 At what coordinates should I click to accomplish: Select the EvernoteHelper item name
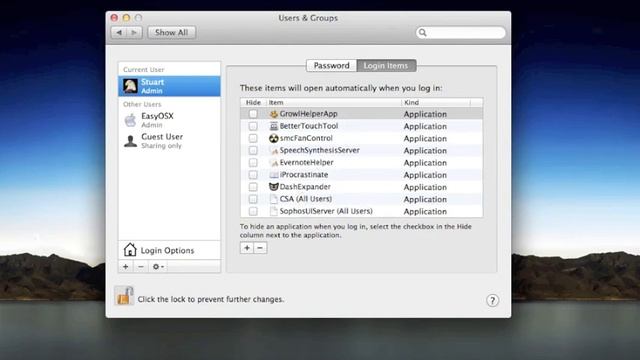click(307, 162)
